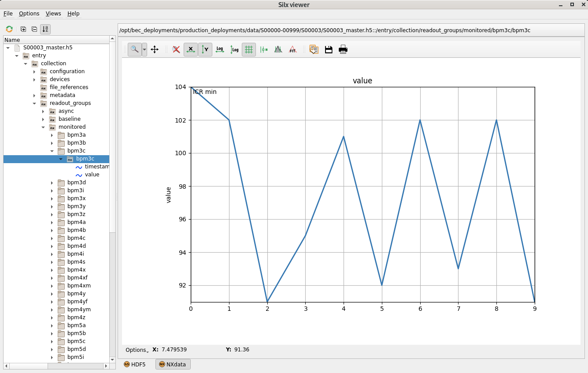Select the zoom magnifier tool

coord(135,49)
